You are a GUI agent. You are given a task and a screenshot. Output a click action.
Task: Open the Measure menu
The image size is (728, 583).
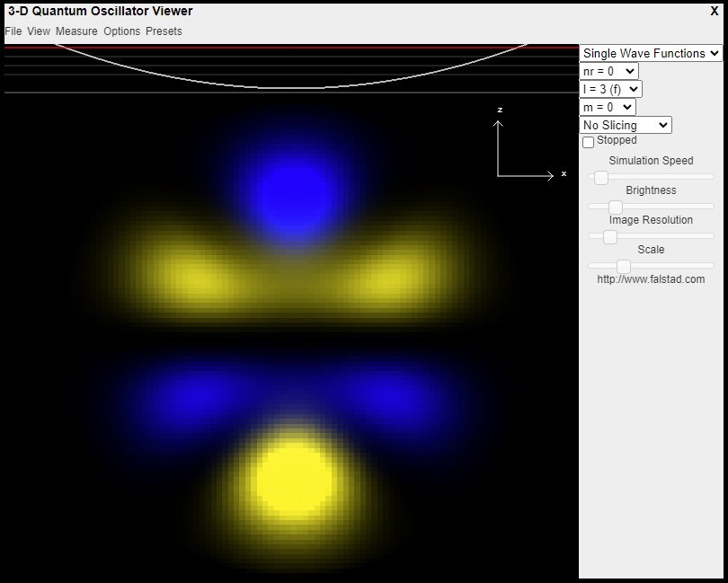(76, 31)
